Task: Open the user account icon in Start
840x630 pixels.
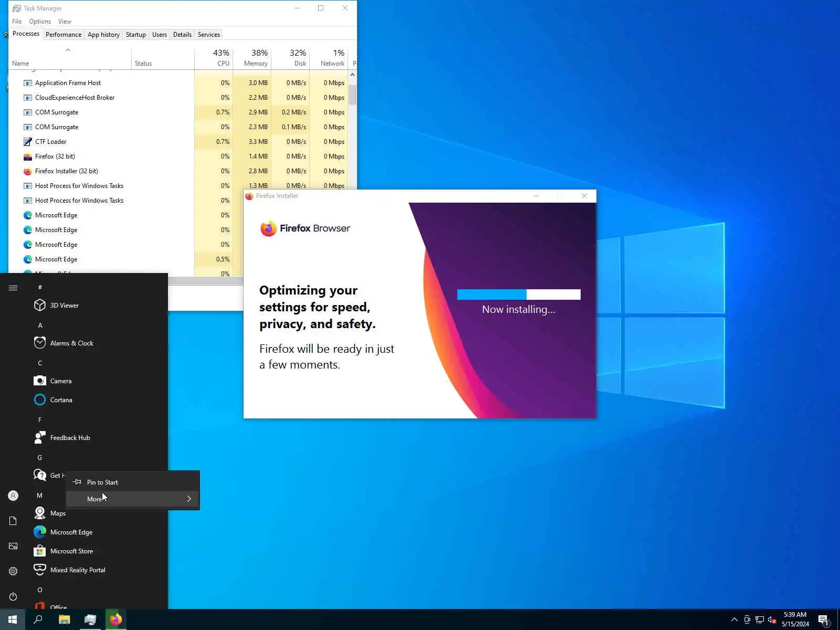Action: (x=13, y=496)
